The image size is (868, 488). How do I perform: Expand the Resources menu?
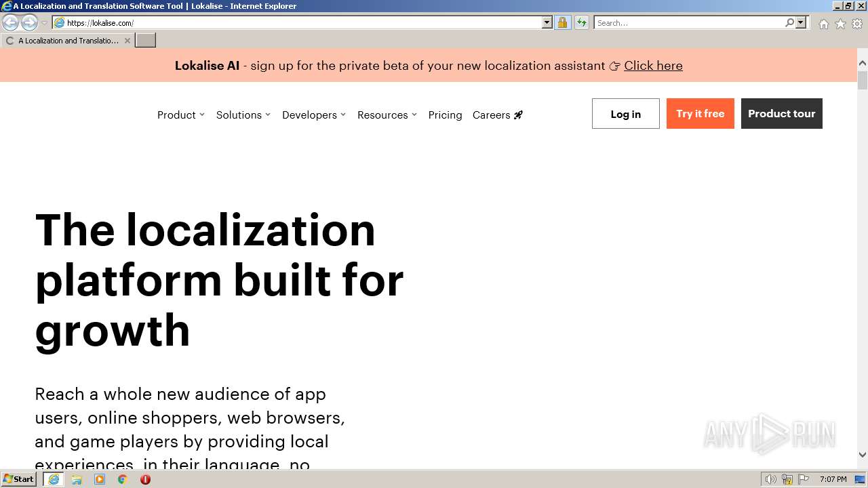387,115
